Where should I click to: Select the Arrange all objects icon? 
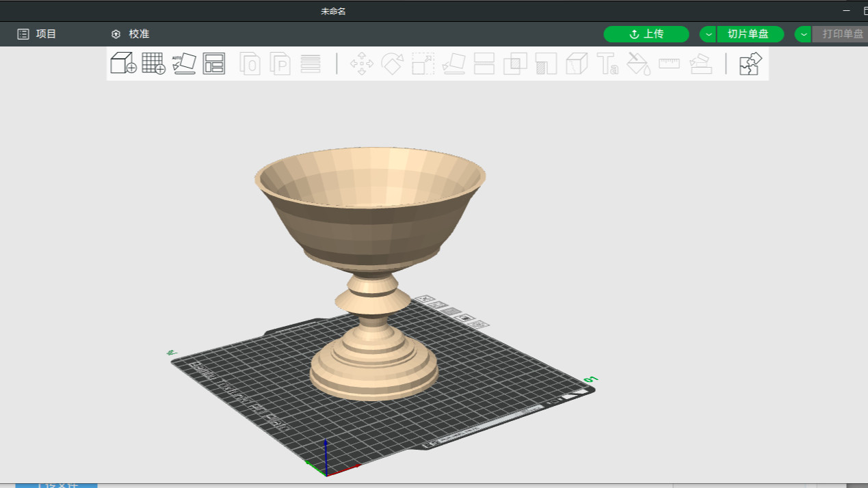(214, 64)
